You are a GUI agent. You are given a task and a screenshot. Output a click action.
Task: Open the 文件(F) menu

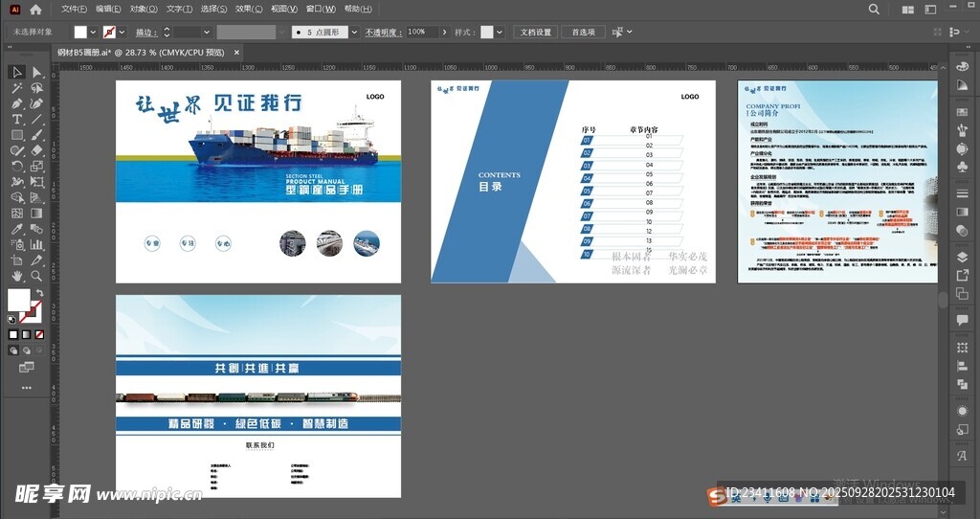[x=74, y=9]
